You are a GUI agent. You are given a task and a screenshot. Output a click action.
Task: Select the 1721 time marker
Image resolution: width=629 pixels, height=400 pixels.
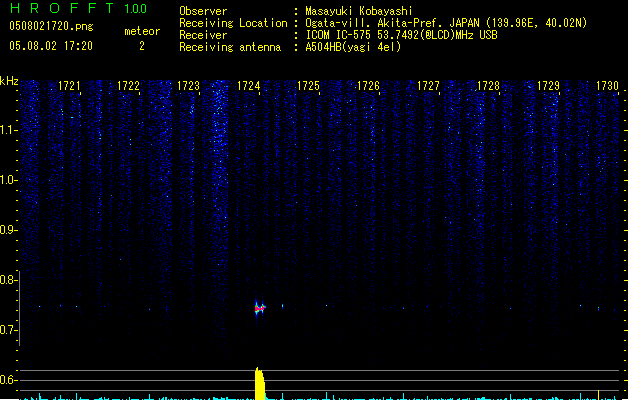click(x=69, y=87)
